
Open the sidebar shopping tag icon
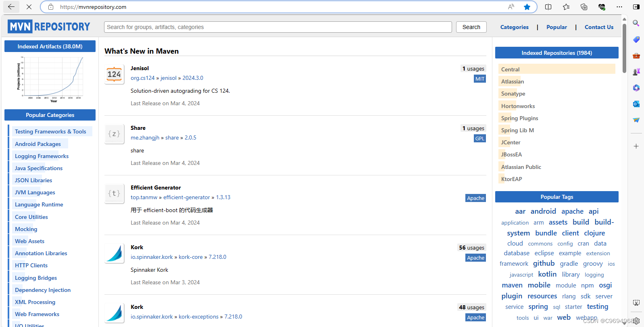636,40
